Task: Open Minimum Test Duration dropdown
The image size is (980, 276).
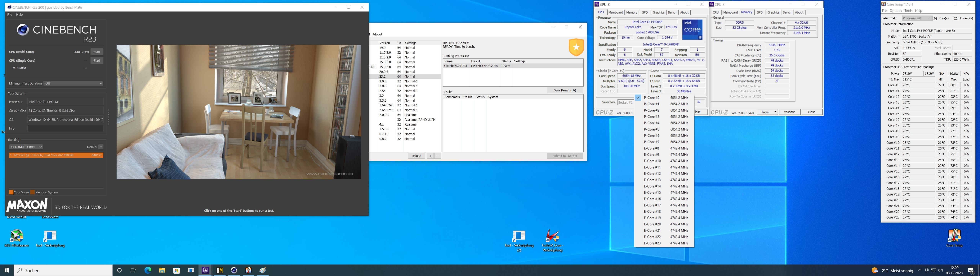Action: pyautogui.click(x=73, y=83)
